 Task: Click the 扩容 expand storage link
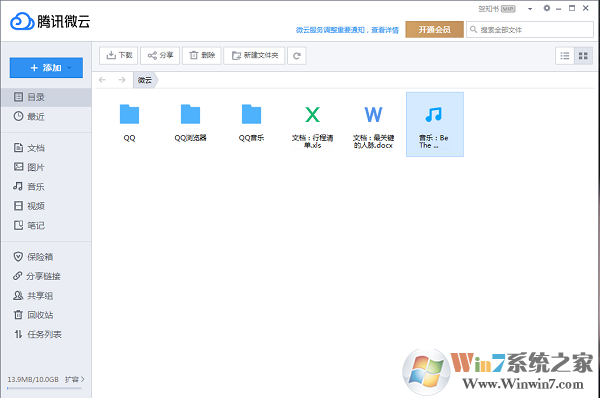coord(74,379)
